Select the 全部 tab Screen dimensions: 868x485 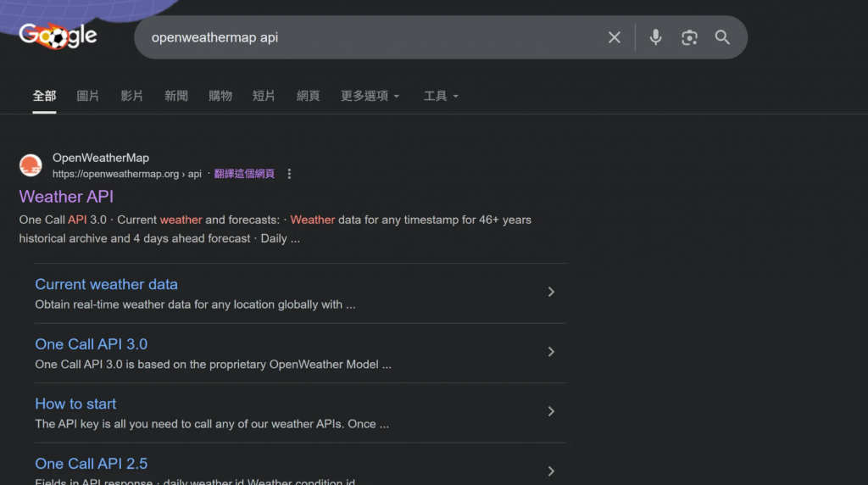click(x=44, y=96)
